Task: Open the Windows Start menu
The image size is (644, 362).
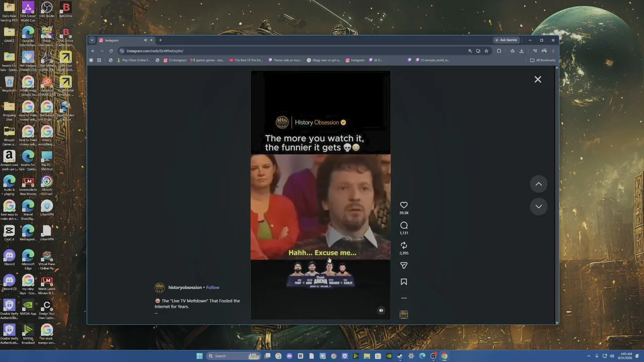Action: (x=200, y=356)
